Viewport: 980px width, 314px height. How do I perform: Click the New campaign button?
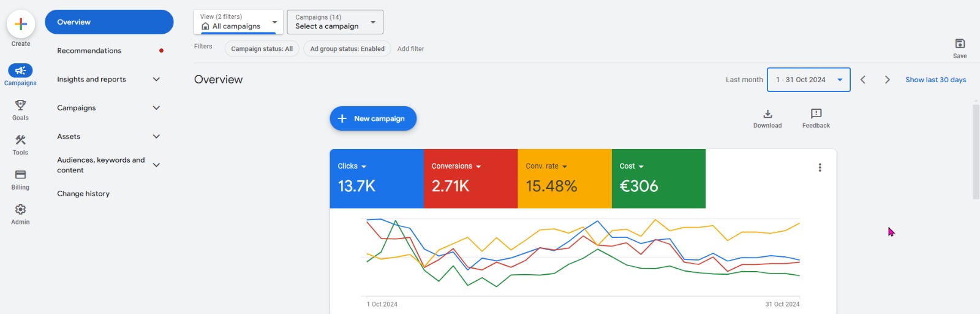tap(373, 118)
